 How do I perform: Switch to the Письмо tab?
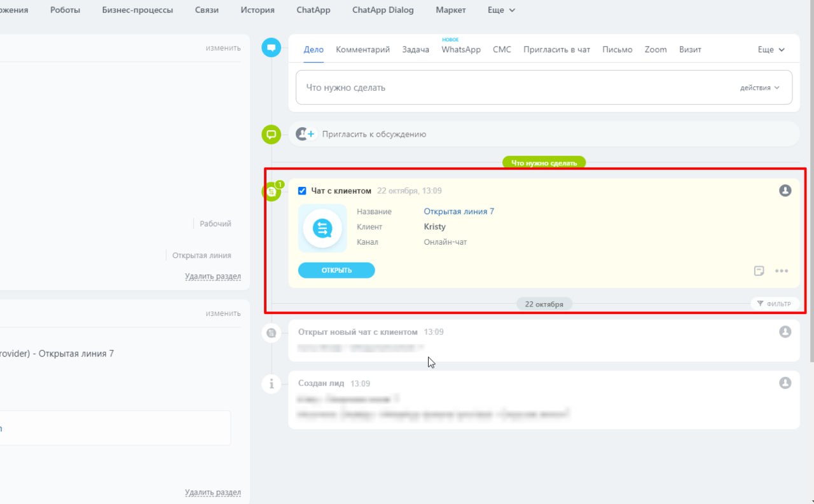coord(617,50)
